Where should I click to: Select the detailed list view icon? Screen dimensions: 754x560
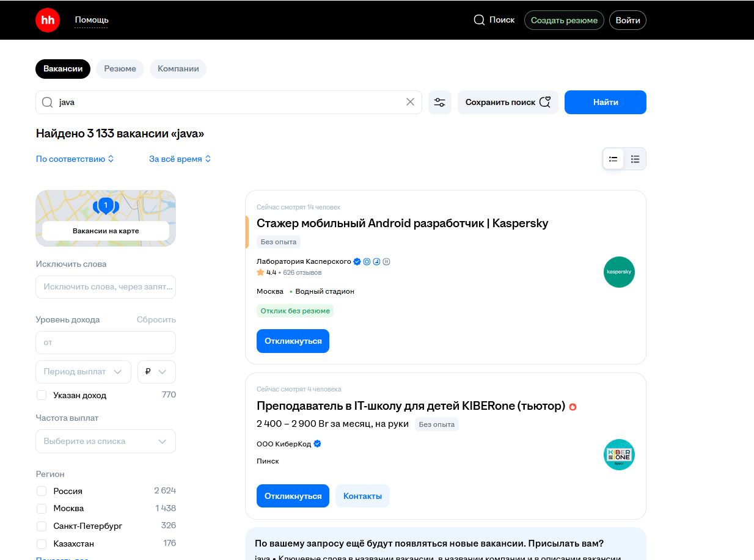(x=613, y=159)
